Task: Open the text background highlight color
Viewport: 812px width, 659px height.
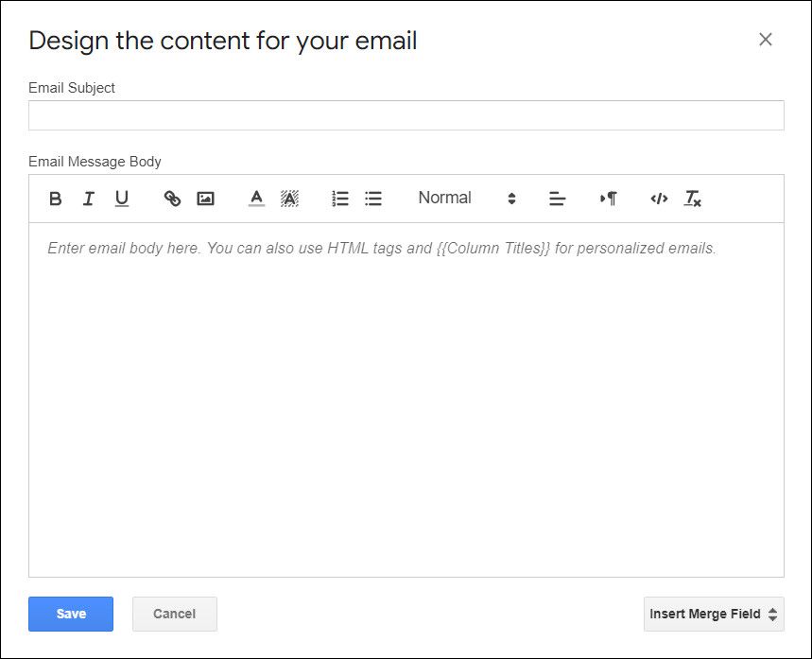Action: [x=289, y=199]
